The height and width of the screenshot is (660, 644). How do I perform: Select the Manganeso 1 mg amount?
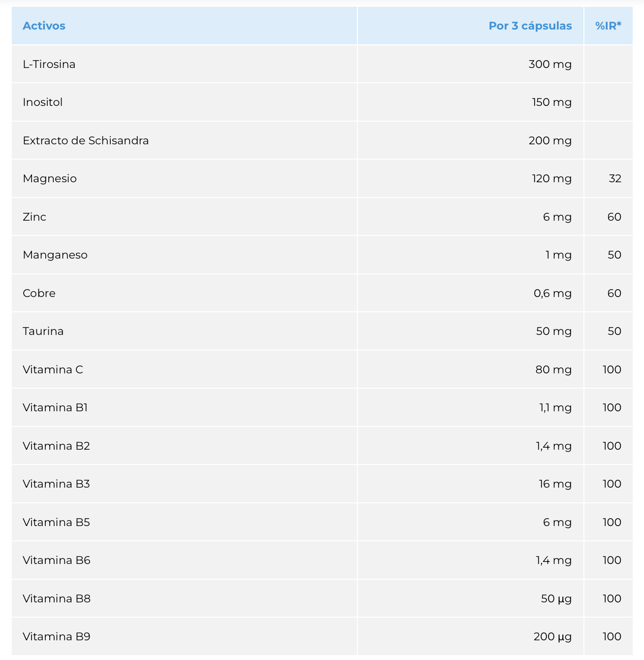558,255
